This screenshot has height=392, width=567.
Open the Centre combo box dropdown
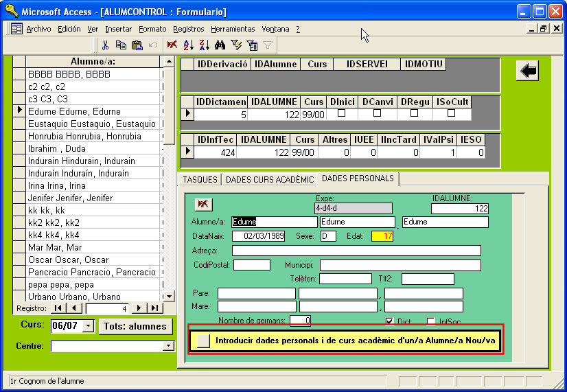[x=168, y=346]
